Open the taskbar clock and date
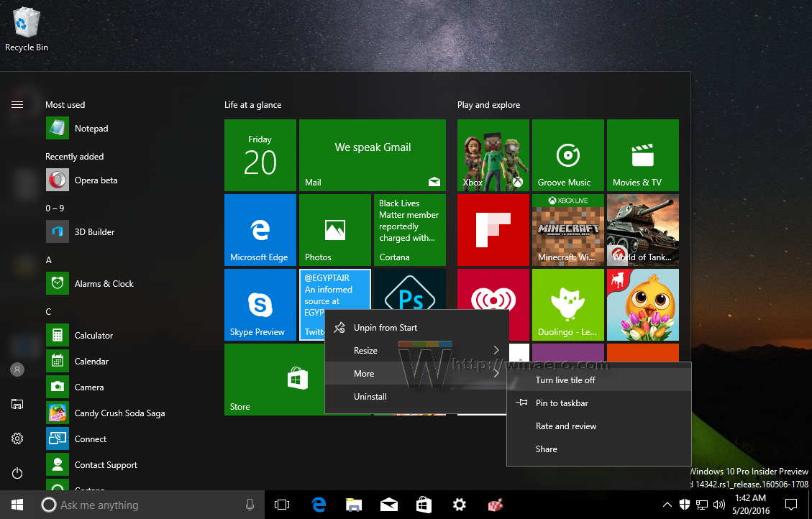 click(751, 505)
